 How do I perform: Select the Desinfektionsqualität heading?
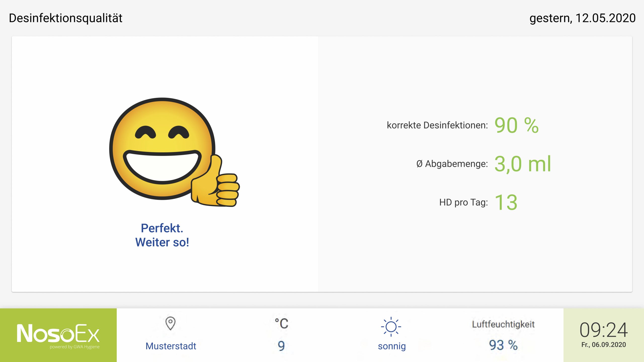65,18
